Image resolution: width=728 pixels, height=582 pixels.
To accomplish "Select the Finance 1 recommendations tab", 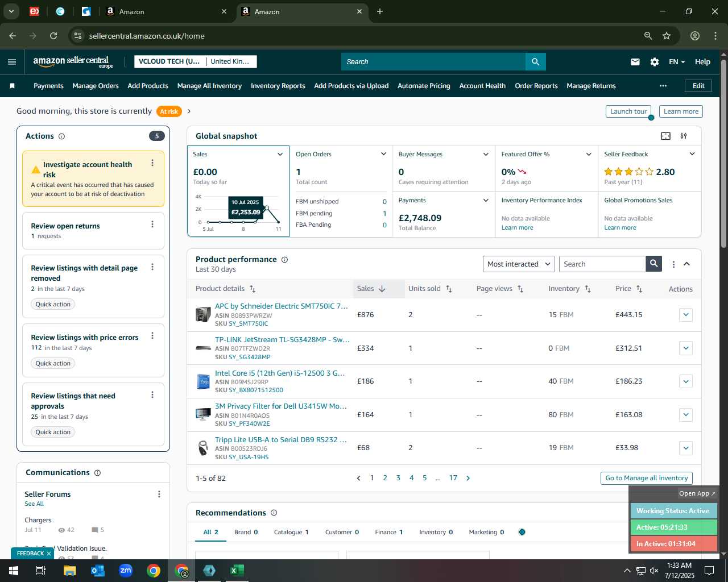I will (x=389, y=533).
